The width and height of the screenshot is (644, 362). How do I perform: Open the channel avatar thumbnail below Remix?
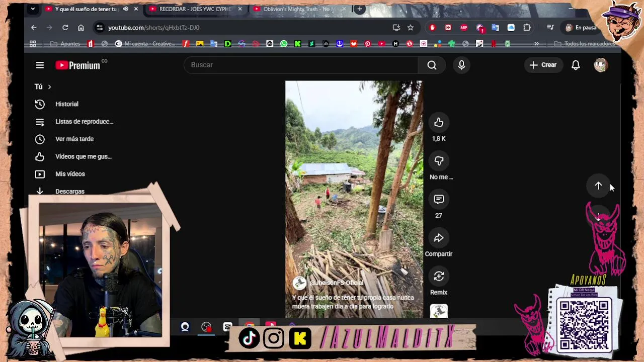coord(439,311)
